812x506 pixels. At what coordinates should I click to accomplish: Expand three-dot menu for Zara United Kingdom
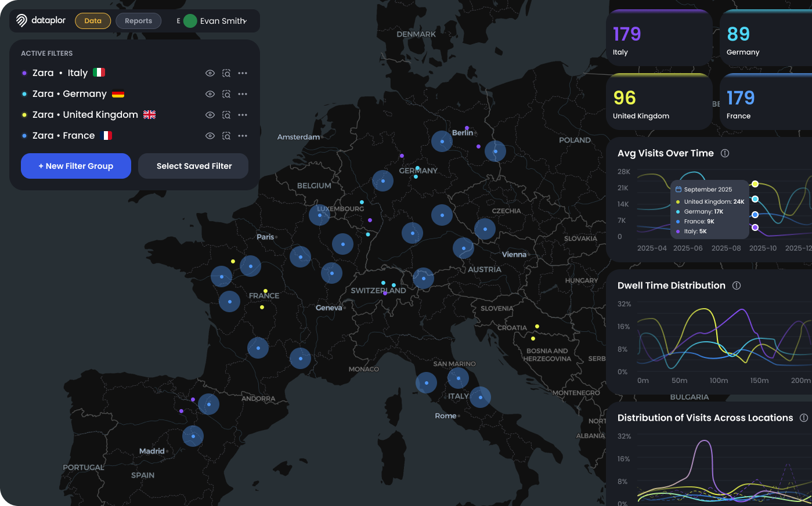pos(243,115)
